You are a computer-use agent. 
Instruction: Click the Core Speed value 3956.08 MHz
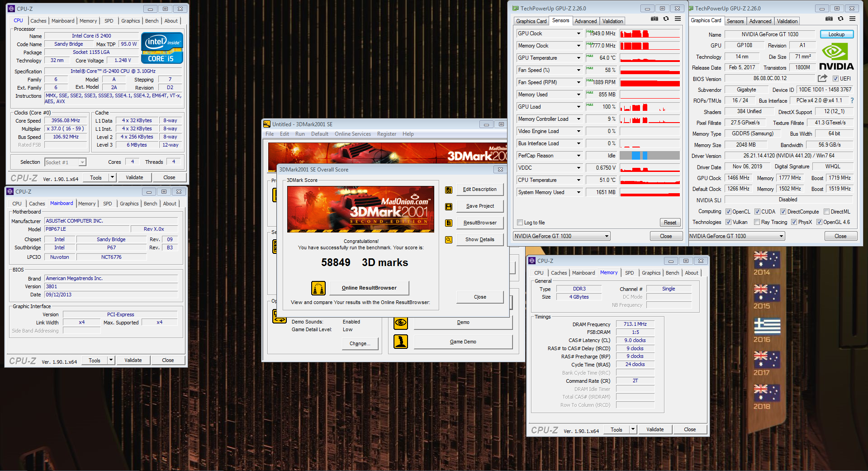[x=66, y=121]
